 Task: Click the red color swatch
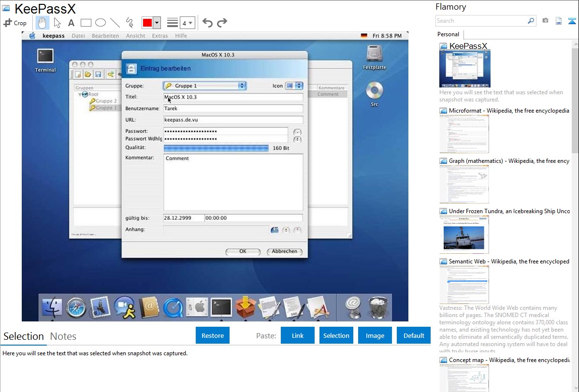click(147, 23)
